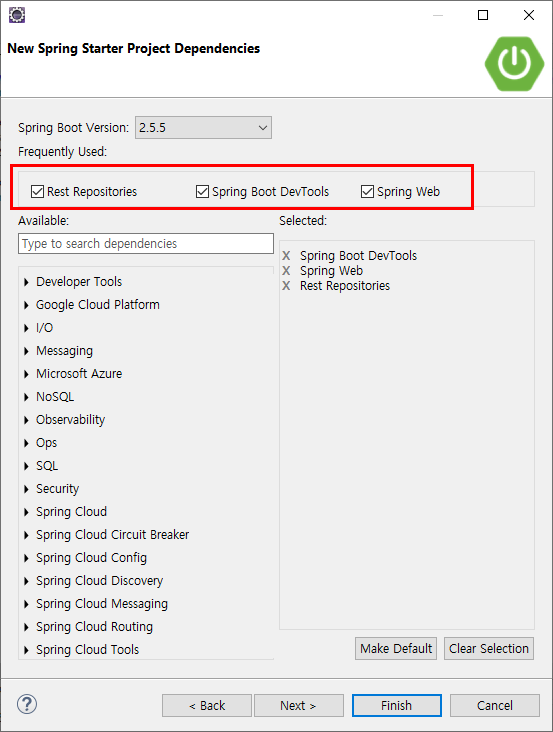Expand Spring Cloud Circuit Breaker category
This screenshot has height=732, width=553.
tap(26, 535)
